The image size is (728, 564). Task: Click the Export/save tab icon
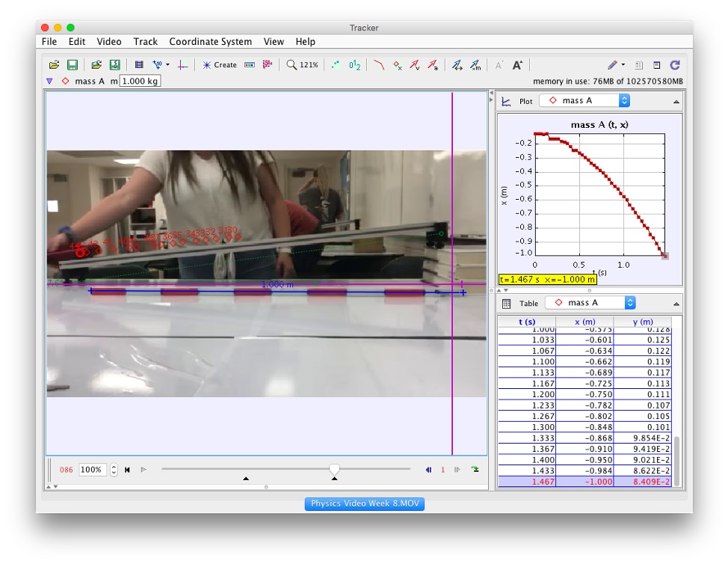(x=114, y=65)
